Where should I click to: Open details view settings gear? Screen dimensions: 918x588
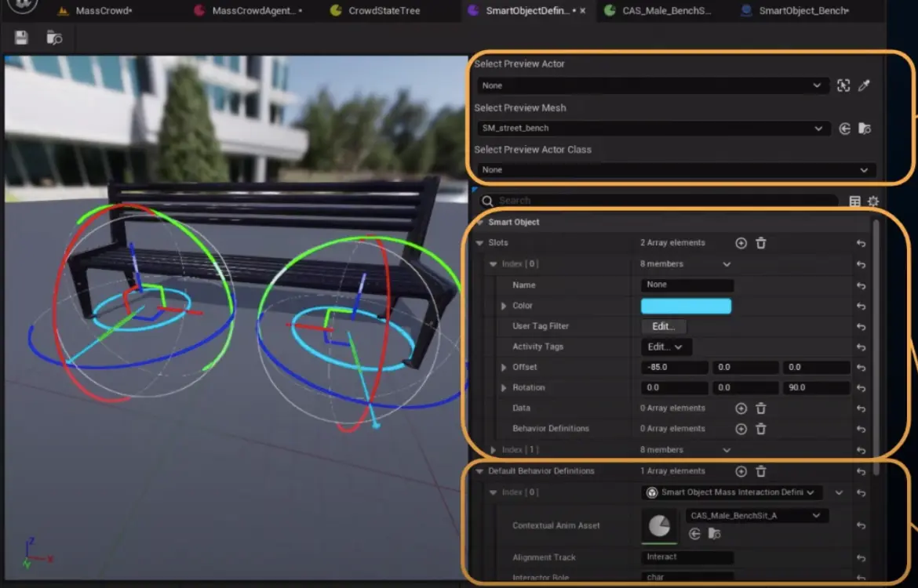pos(872,201)
